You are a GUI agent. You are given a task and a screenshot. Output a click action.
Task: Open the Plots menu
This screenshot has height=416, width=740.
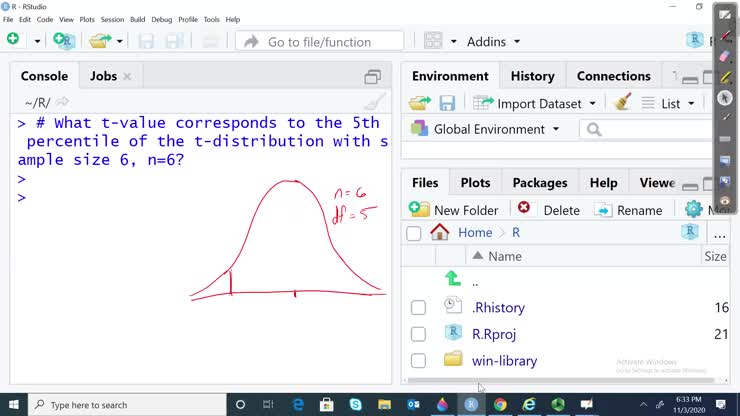87,19
